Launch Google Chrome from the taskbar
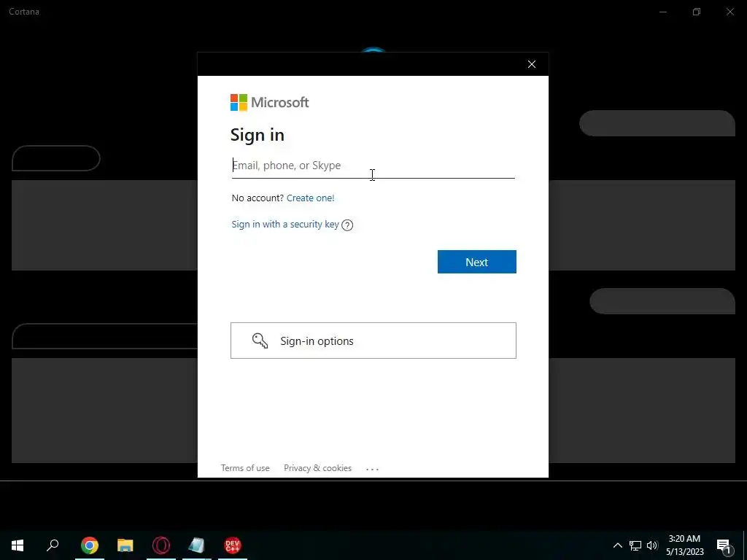The image size is (747, 560). 90,545
